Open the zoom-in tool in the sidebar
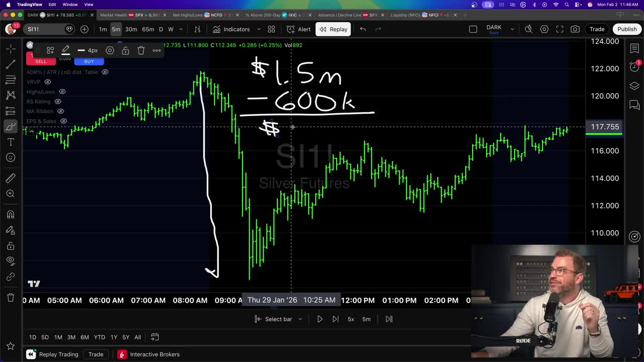Image resolution: width=644 pixels, height=362 pixels. [x=11, y=194]
